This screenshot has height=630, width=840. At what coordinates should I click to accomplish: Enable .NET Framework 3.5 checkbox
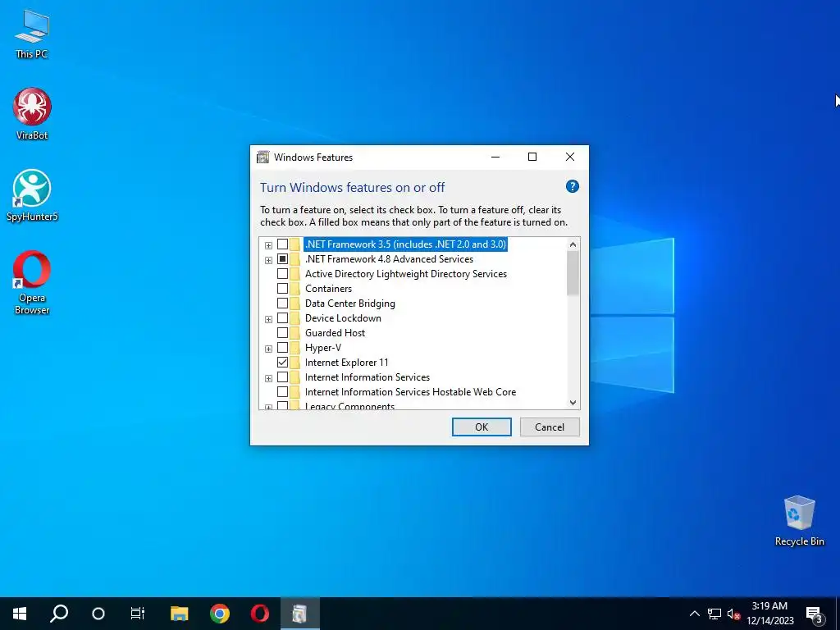(x=282, y=244)
